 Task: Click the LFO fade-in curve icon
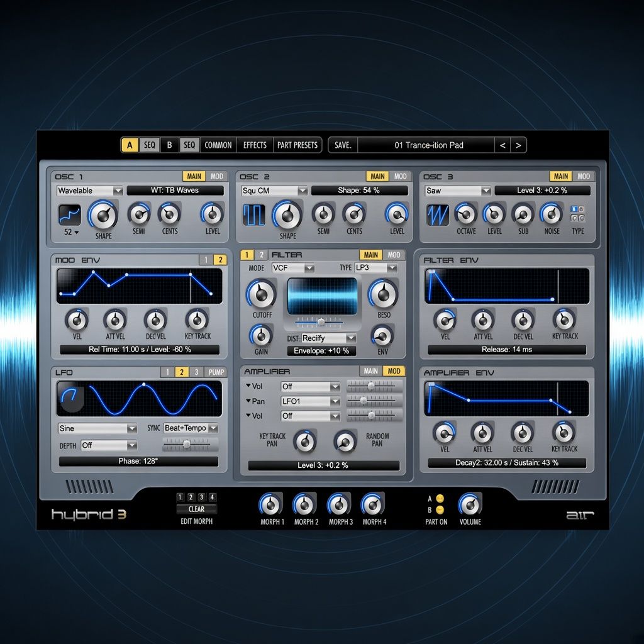click(x=70, y=397)
